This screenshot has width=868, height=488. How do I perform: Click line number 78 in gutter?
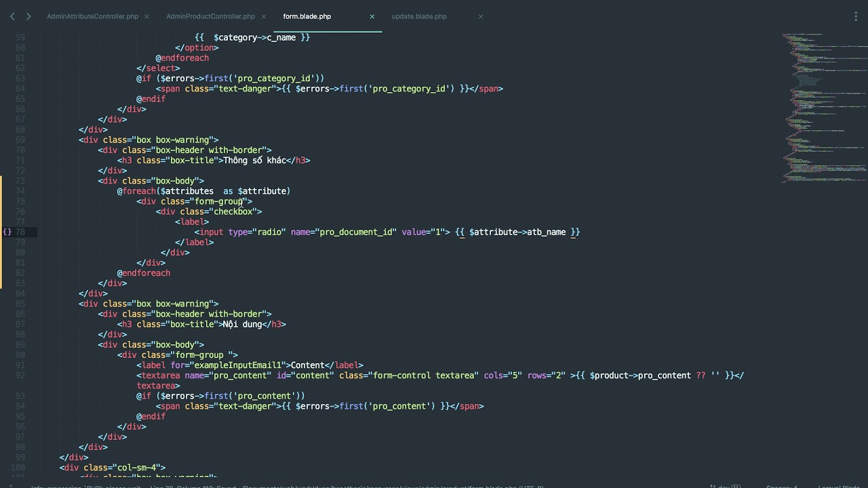click(20, 232)
